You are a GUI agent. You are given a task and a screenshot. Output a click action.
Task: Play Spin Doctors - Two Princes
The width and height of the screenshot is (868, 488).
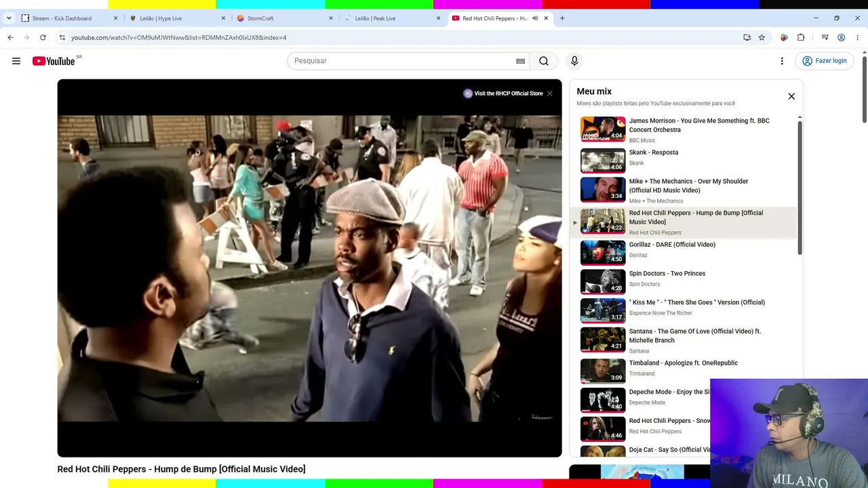pos(667,274)
